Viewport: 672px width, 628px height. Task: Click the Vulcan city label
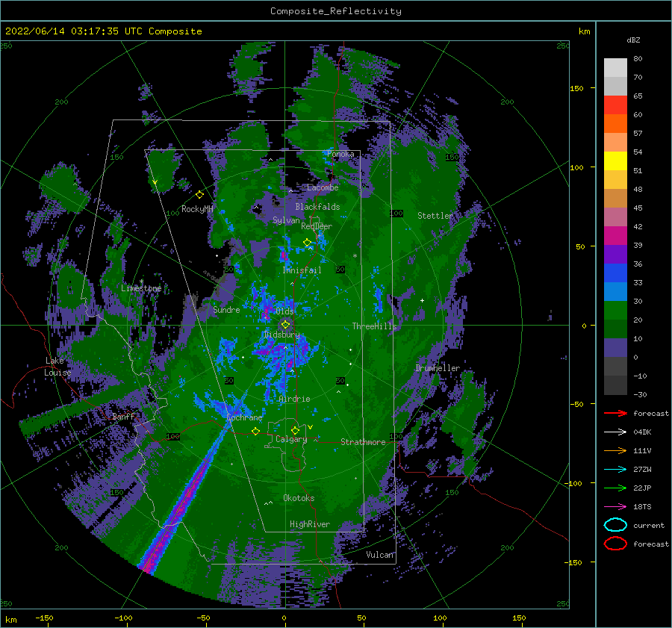click(380, 555)
